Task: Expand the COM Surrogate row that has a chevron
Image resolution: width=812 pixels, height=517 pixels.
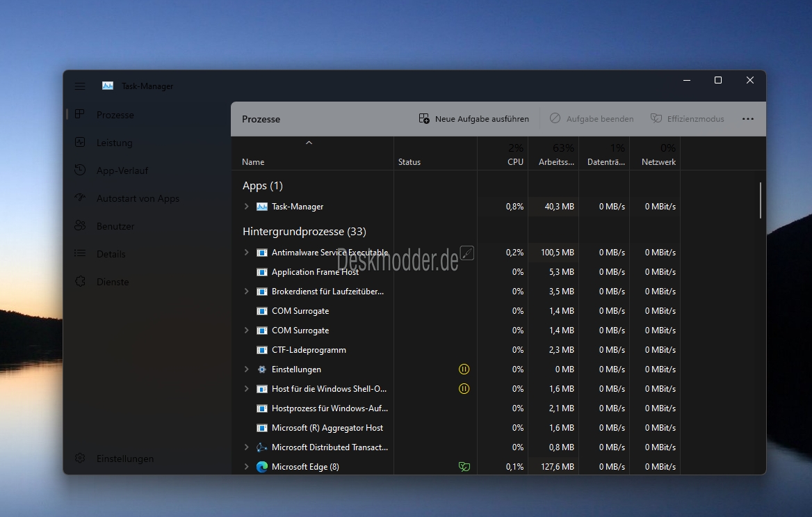Action: point(247,331)
